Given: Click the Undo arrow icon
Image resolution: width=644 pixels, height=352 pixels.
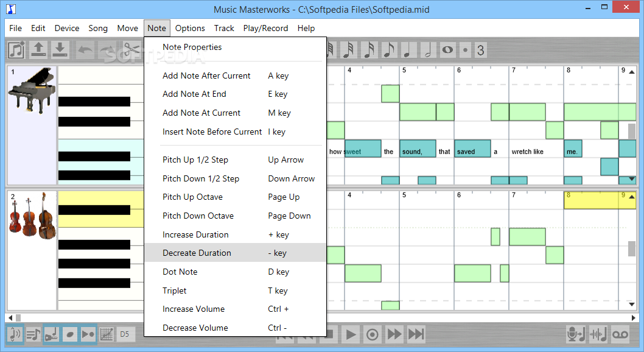Looking at the screenshot, I should (85, 50).
